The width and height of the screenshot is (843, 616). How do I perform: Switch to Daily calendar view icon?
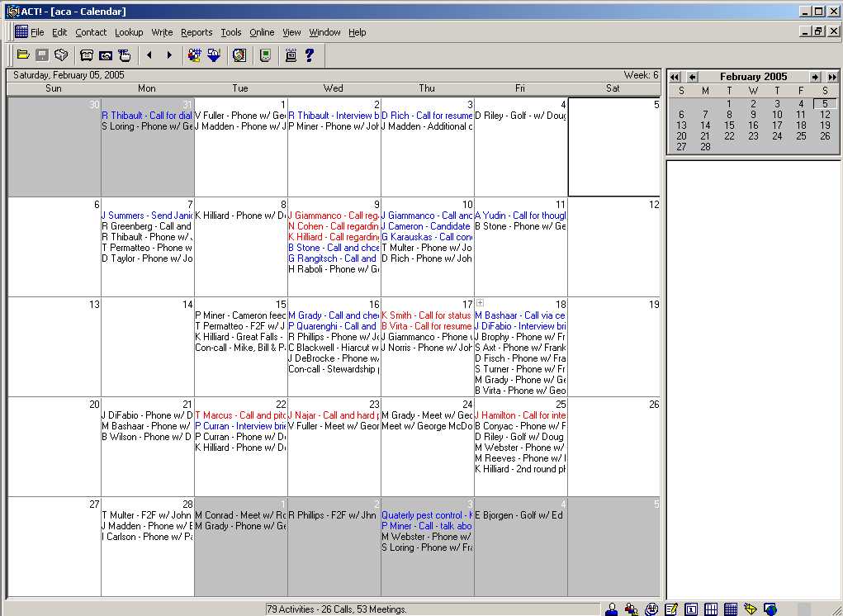pos(691,609)
